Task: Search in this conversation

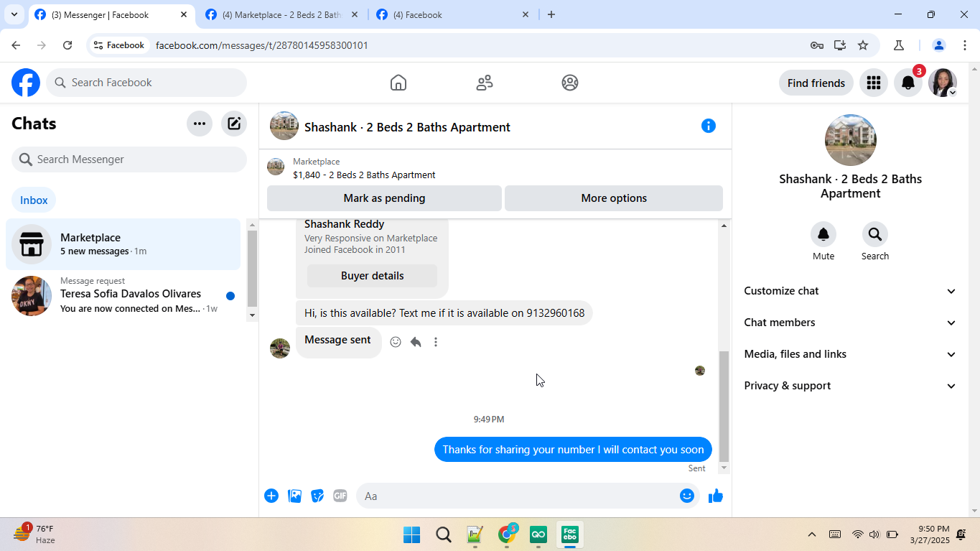Action: [875, 234]
